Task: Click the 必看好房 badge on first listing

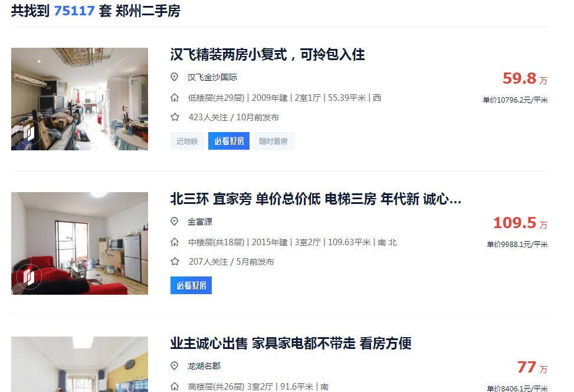Action: pyautogui.click(x=229, y=141)
